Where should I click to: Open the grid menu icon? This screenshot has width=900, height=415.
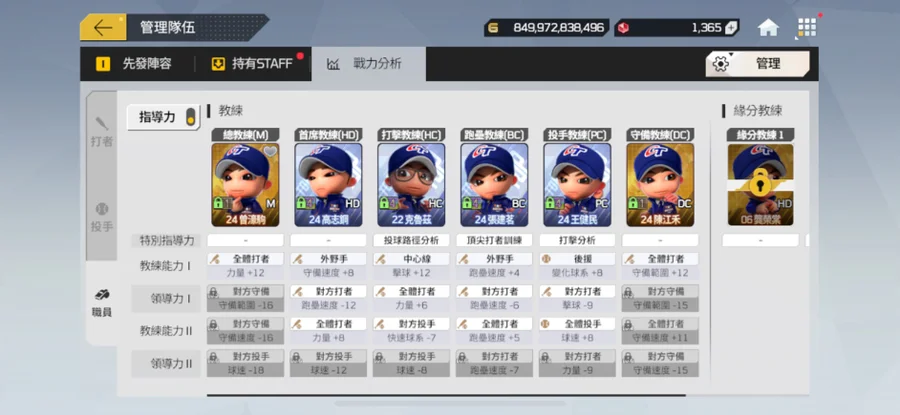click(x=806, y=28)
